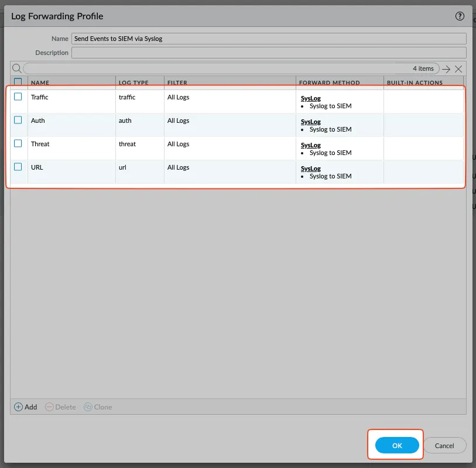Focus the Description input field
This screenshot has height=468, width=476.
[x=268, y=53]
